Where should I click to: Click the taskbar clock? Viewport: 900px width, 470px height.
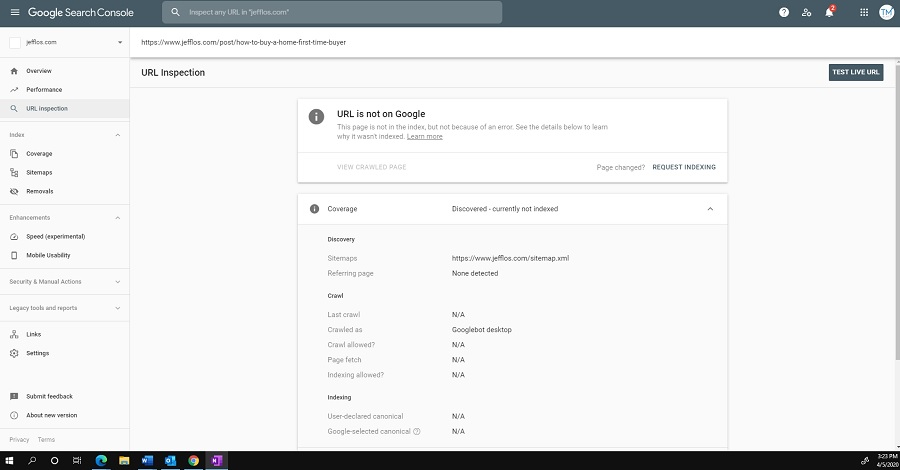[887, 460]
